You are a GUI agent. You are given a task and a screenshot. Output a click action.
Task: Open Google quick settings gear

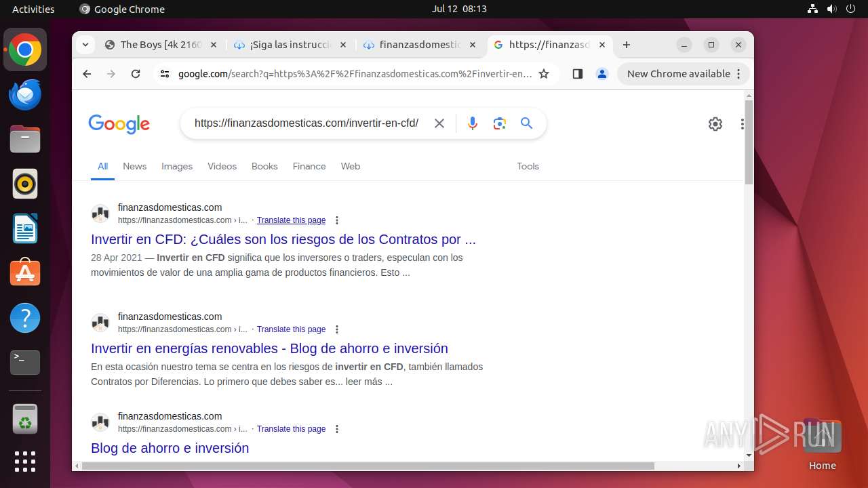click(715, 124)
